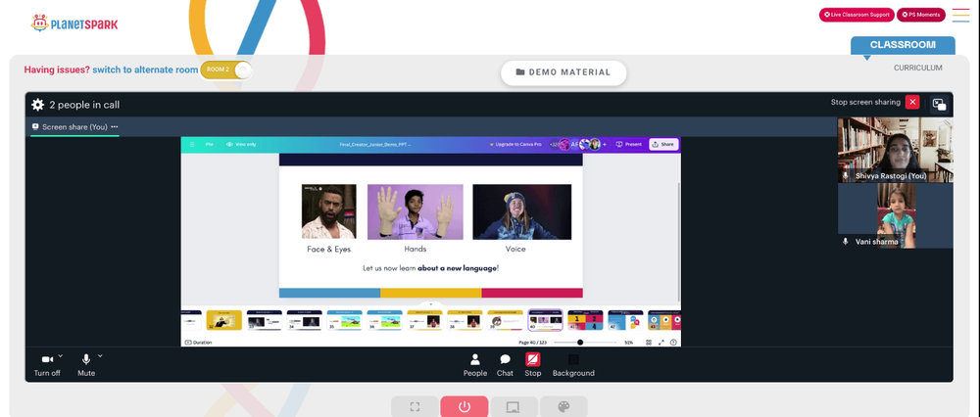Click the Canva vertical scrollbar
Image resolution: width=980 pixels, height=417 pixels.
[679, 241]
